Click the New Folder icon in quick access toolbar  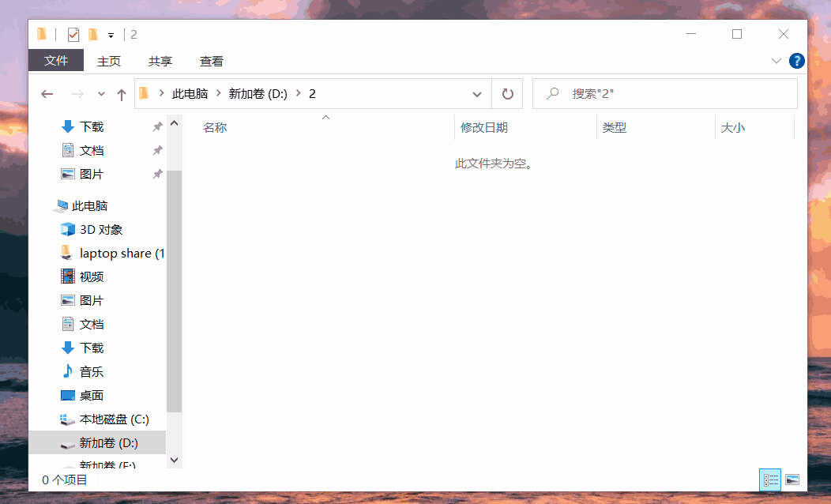(x=93, y=35)
